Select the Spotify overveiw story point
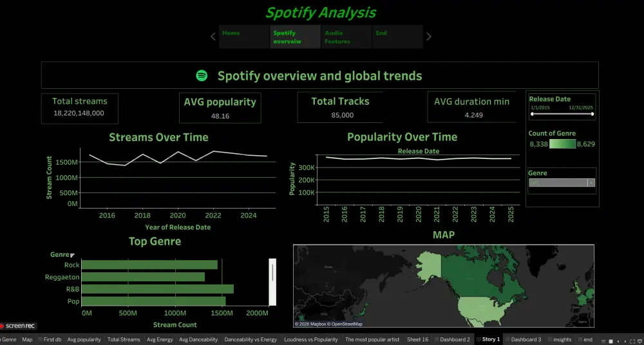Image resolution: width=644 pixels, height=345 pixels. [x=295, y=37]
